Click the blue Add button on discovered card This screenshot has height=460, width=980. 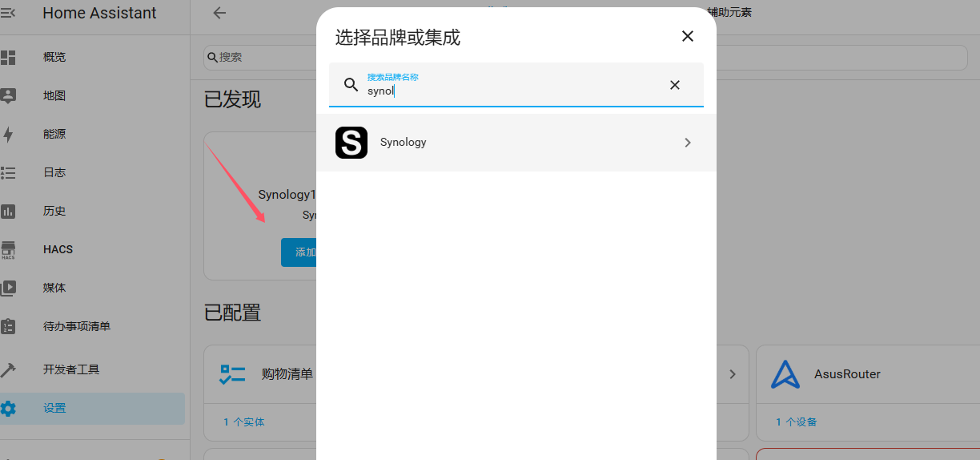[299, 252]
